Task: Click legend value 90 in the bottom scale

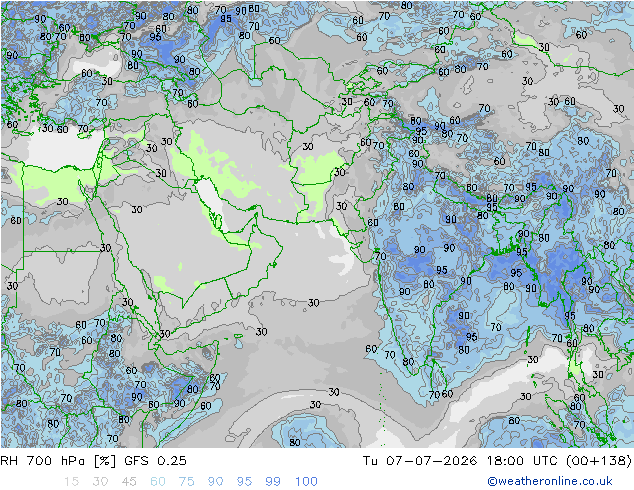Action: (x=215, y=482)
